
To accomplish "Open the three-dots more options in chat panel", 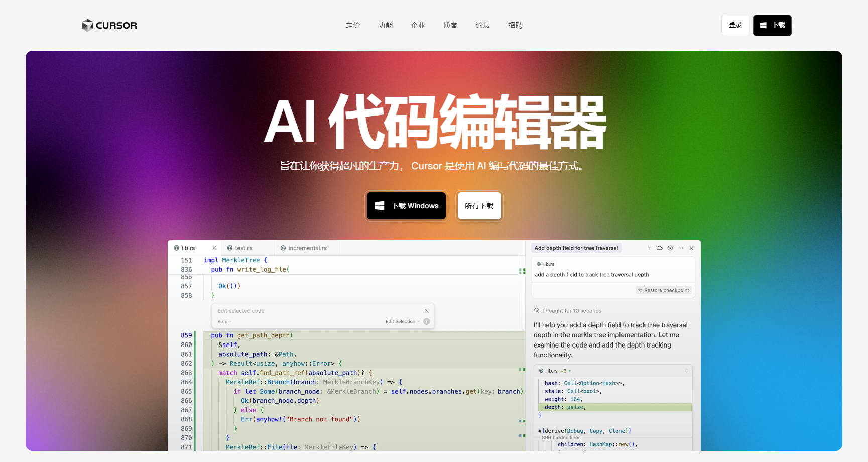I will click(x=681, y=248).
